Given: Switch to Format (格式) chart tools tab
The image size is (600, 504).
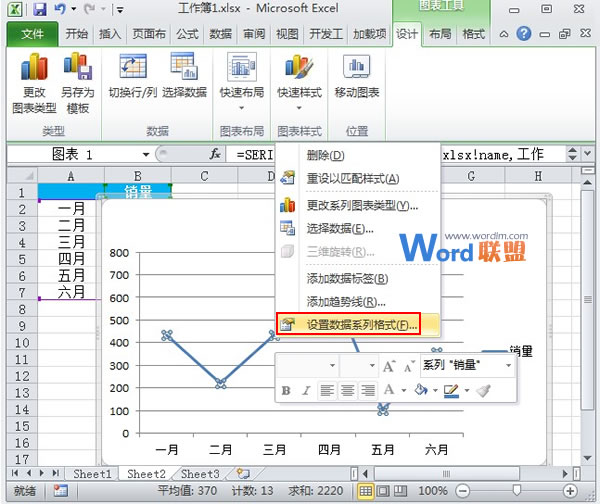Looking at the screenshot, I should [473, 34].
